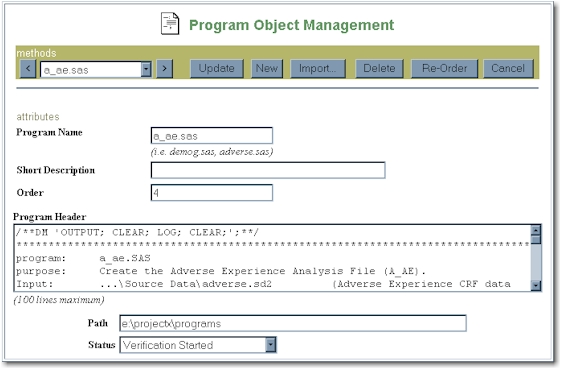Click the Program Object Management document icon
The width and height of the screenshot is (562, 370).
[170, 24]
